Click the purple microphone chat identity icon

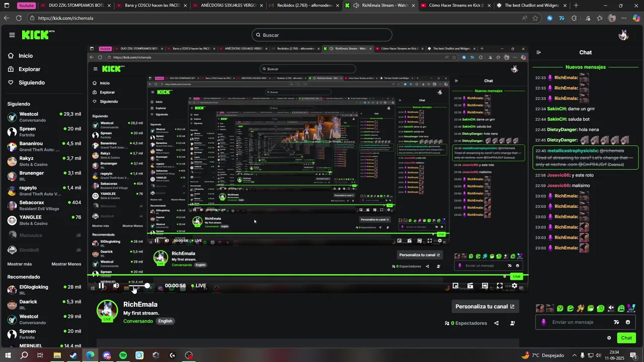(543, 322)
